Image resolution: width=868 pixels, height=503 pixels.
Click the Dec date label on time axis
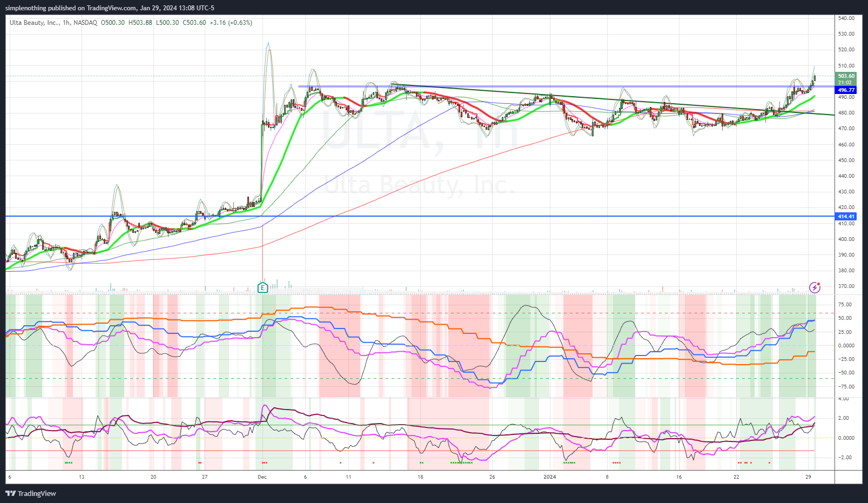click(x=262, y=477)
